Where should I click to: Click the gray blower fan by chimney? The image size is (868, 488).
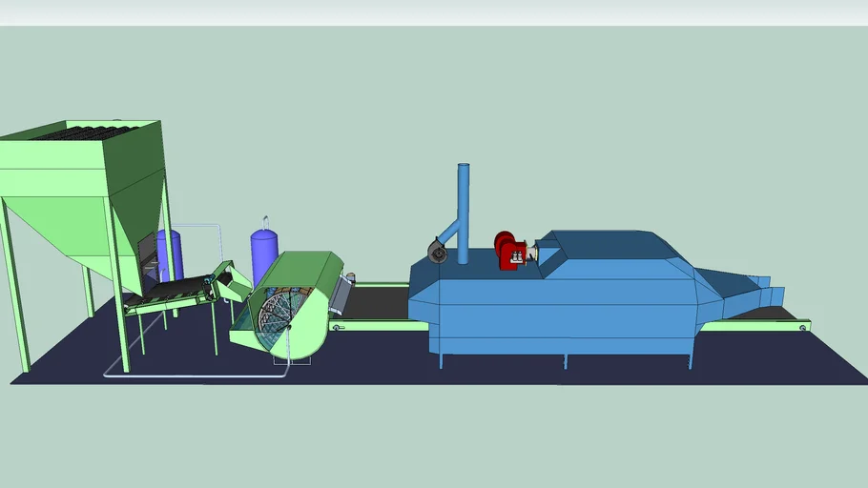click(440, 251)
